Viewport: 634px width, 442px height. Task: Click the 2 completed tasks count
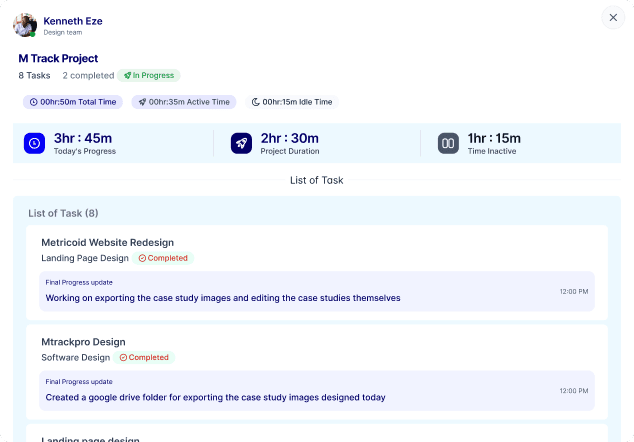click(x=87, y=75)
